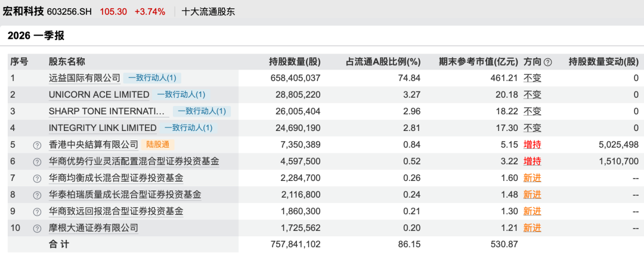Sort by 占流通A股比例(%) column header

tap(383, 61)
